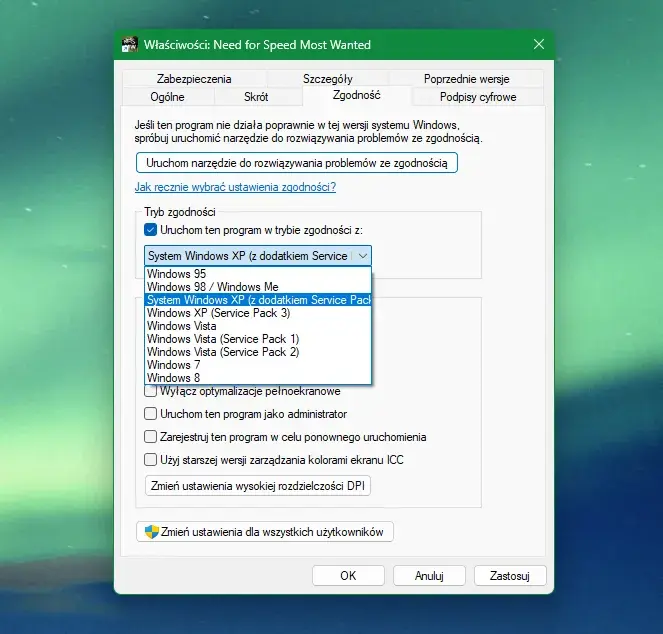Confirm with the OK button
663x634 pixels.
(348, 576)
